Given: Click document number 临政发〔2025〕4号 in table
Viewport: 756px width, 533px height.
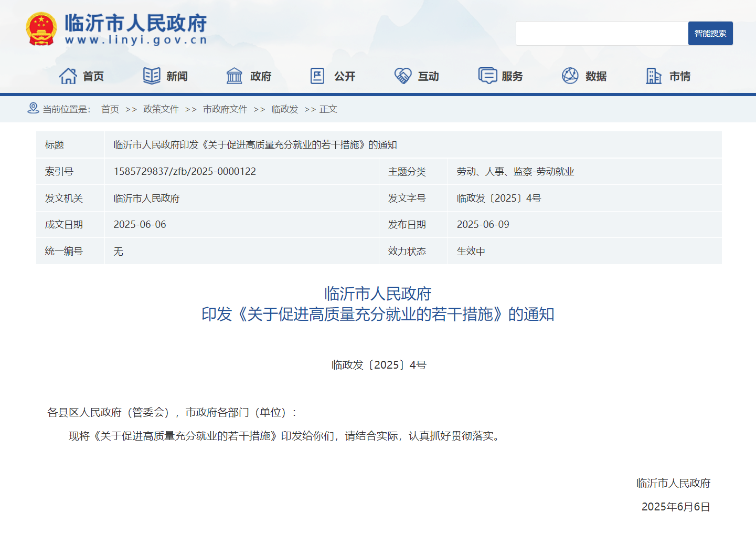Looking at the screenshot, I should tap(499, 198).
